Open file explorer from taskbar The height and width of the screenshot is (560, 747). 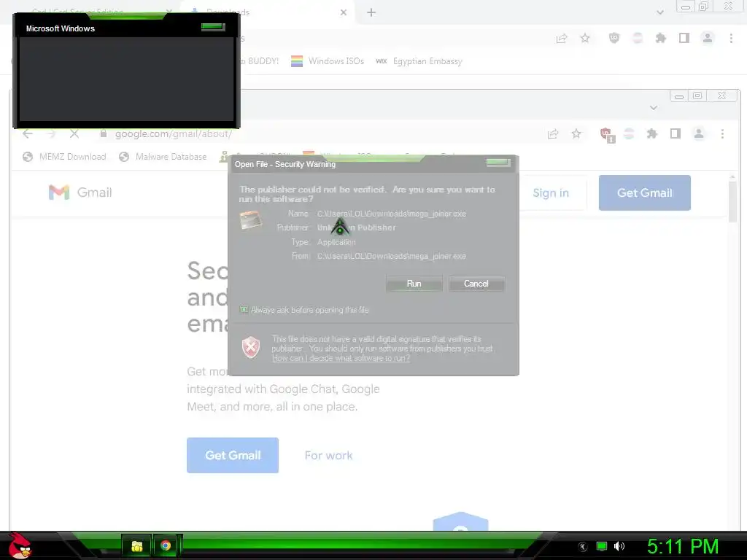136,545
